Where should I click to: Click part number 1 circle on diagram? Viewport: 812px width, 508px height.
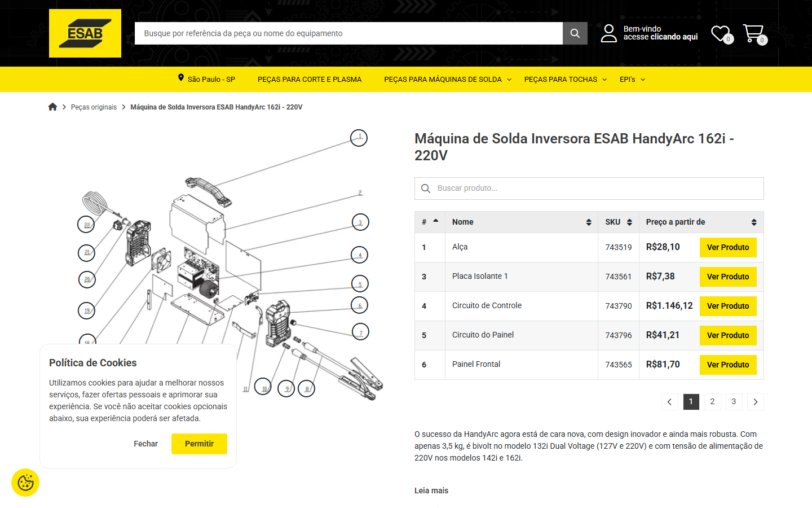[x=359, y=138]
